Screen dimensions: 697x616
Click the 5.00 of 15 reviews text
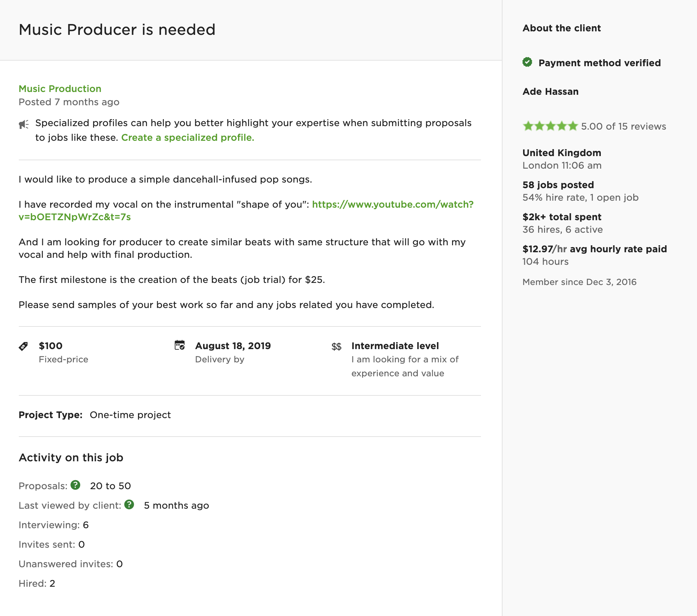[x=623, y=126]
